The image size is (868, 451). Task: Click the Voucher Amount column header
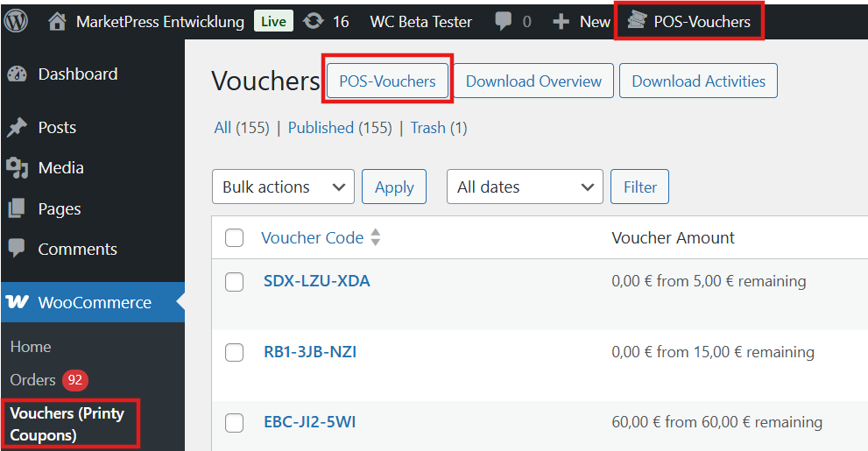tap(674, 238)
